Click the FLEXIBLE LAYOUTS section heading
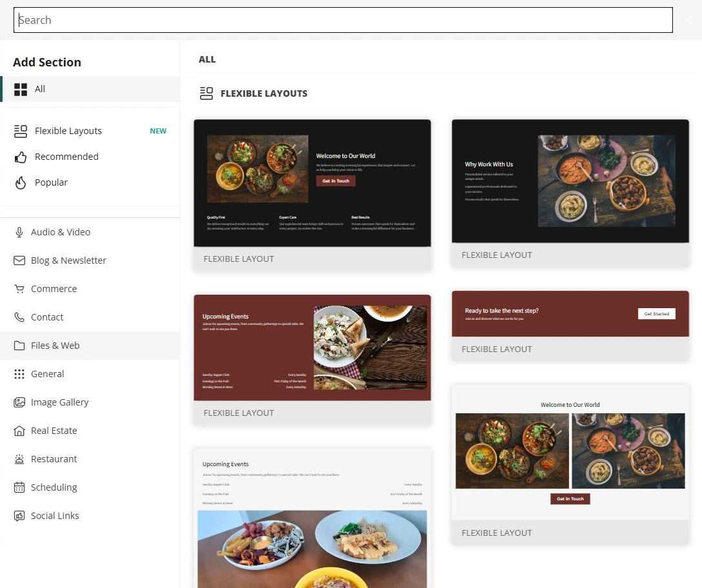The image size is (702, 588). coord(264,93)
